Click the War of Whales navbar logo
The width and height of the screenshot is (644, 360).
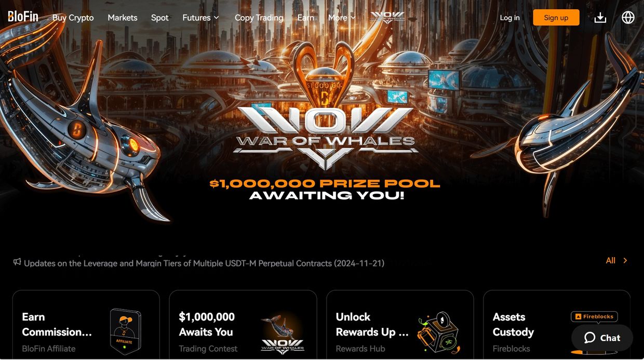(x=387, y=17)
